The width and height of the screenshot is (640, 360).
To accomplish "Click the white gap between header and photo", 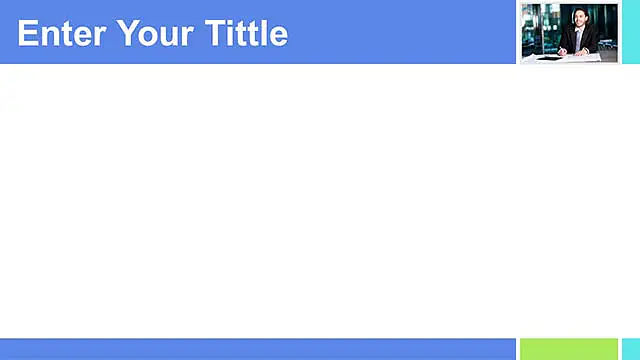I will click(x=518, y=32).
